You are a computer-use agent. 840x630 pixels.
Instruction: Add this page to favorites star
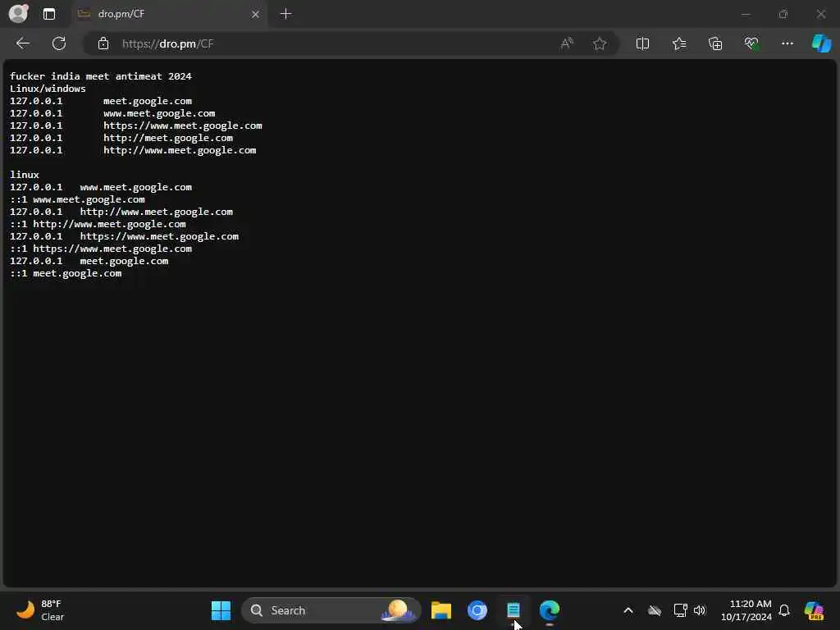click(x=600, y=43)
